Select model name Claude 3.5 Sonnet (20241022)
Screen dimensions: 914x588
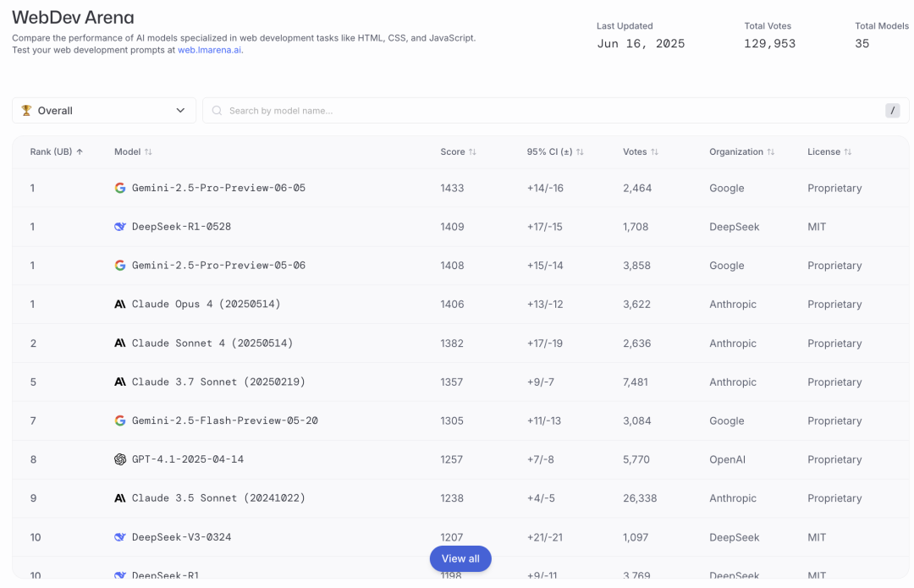point(218,498)
